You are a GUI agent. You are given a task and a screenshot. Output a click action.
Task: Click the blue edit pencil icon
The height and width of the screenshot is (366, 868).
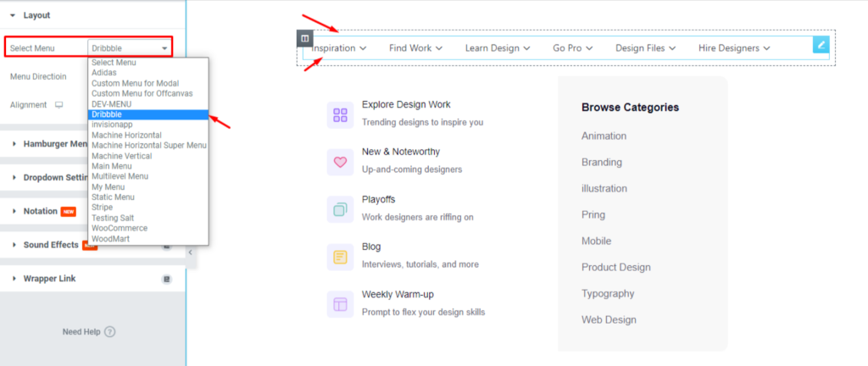coord(821,45)
